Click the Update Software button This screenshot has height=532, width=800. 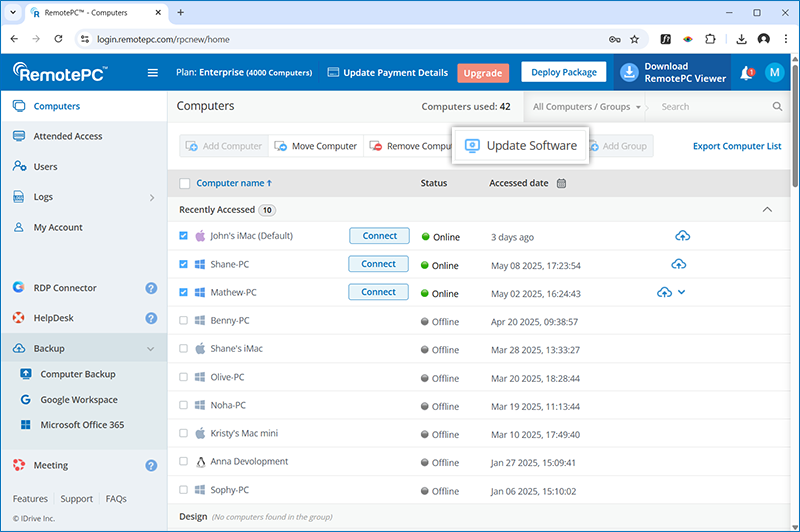pos(520,146)
